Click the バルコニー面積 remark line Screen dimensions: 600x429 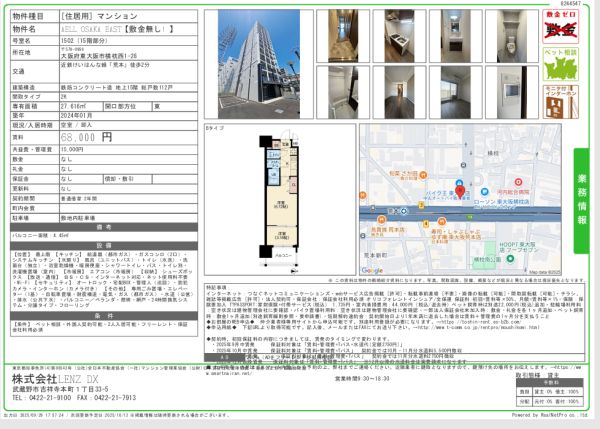coord(41,236)
